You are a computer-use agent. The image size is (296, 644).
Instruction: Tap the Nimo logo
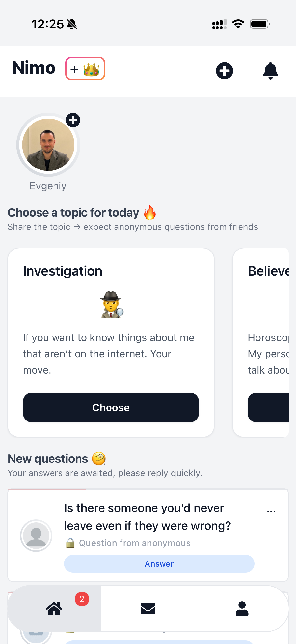[34, 68]
